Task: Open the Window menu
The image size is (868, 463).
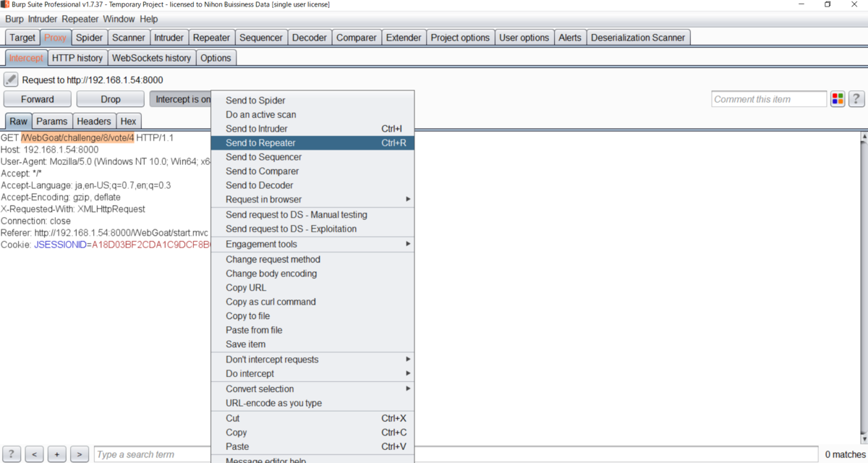Action: 119,19
